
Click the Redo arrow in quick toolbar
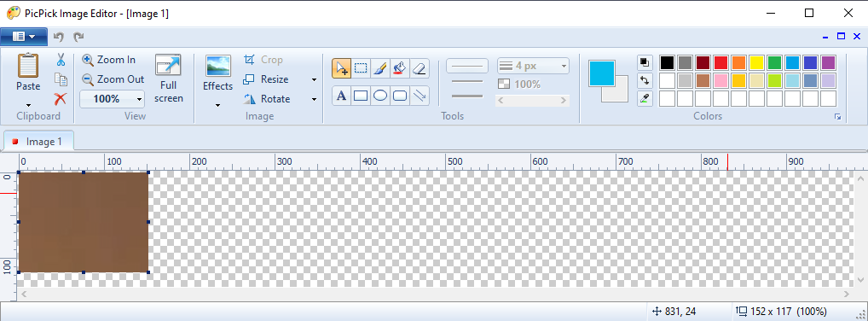tap(79, 37)
